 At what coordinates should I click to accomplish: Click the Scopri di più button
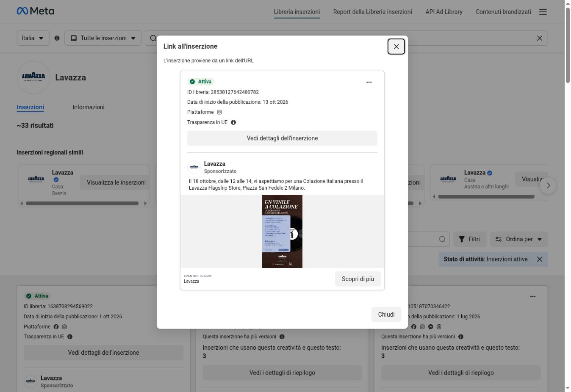[x=358, y=279]
